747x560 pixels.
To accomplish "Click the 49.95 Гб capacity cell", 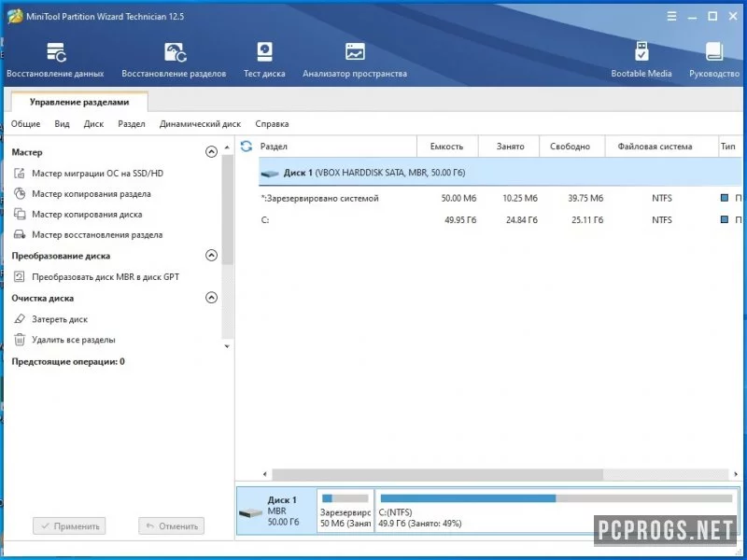I will point(460,220).
